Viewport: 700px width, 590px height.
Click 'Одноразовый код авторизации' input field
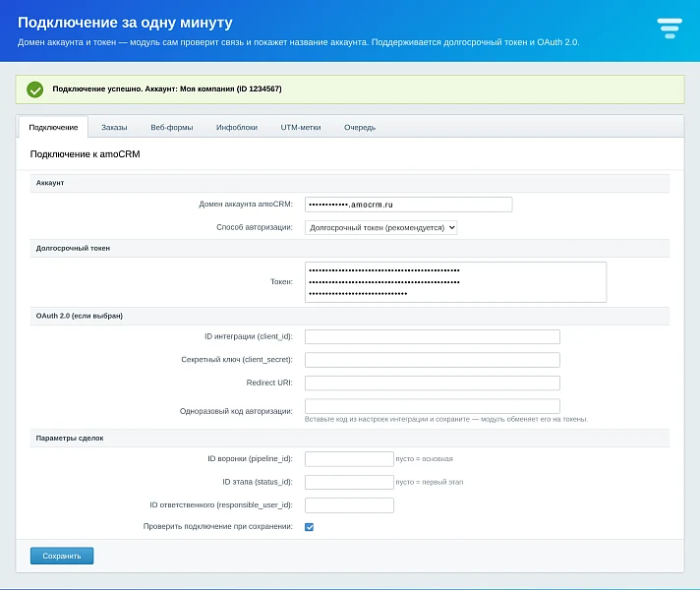pyautogui.click(x=433, y=406)
